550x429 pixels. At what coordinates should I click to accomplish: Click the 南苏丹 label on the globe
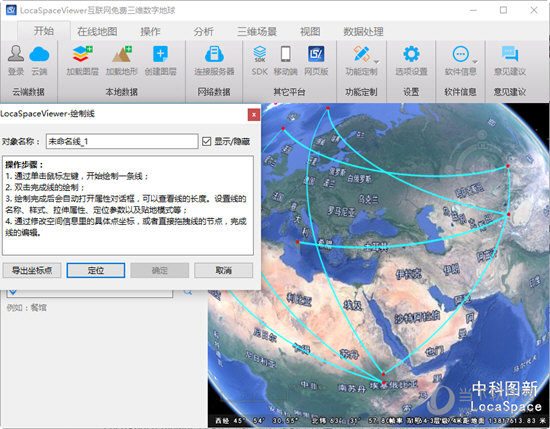[x=351, y=388]
